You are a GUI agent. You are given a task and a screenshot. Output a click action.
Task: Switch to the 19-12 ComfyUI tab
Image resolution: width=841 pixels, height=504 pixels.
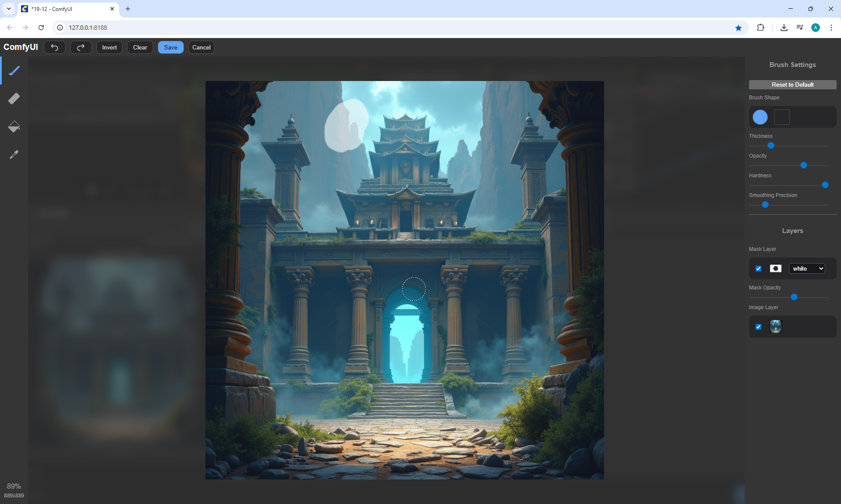[66, 9]
